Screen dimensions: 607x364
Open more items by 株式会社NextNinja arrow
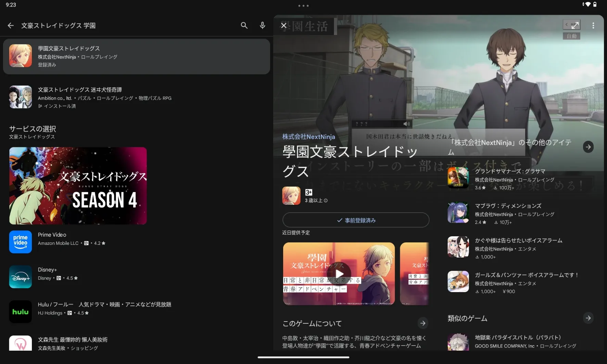(588, 147)
